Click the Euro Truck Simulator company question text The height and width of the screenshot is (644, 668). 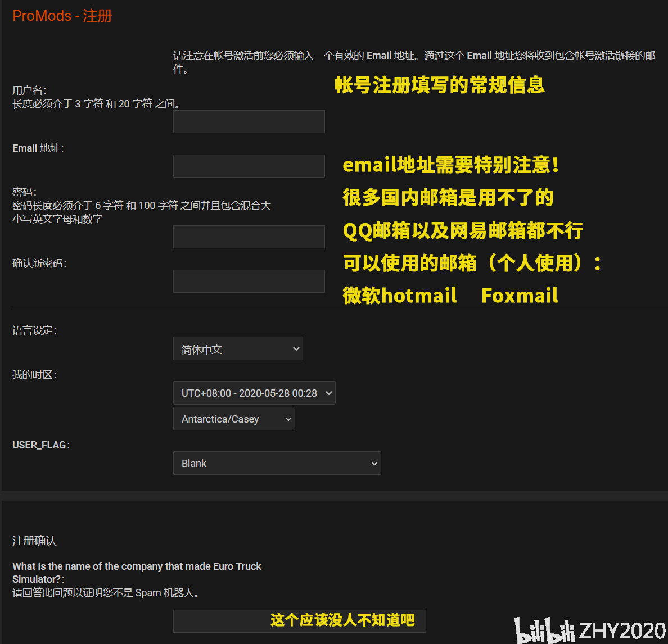(137, 572)
